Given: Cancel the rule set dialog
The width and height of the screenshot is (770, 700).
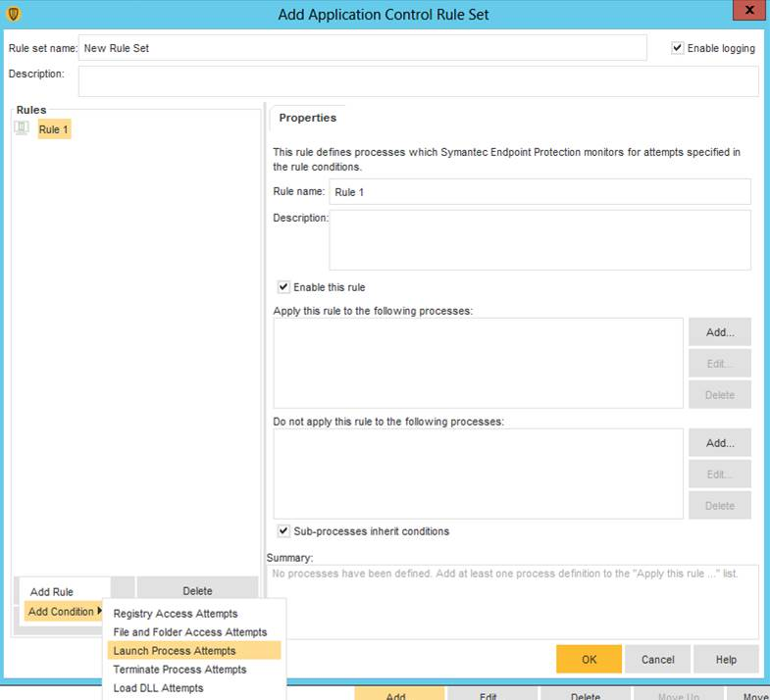Looking at the screenshot, I should click(x=657, y=659).
